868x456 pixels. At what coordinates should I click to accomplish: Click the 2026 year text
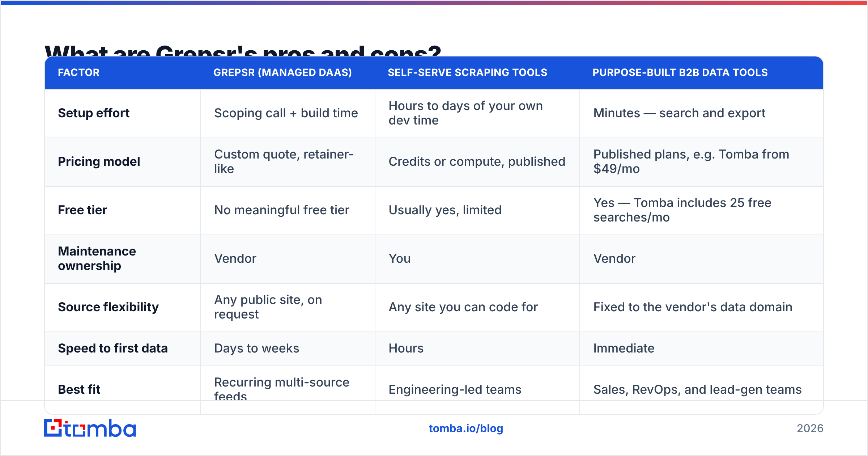(810, 428)
